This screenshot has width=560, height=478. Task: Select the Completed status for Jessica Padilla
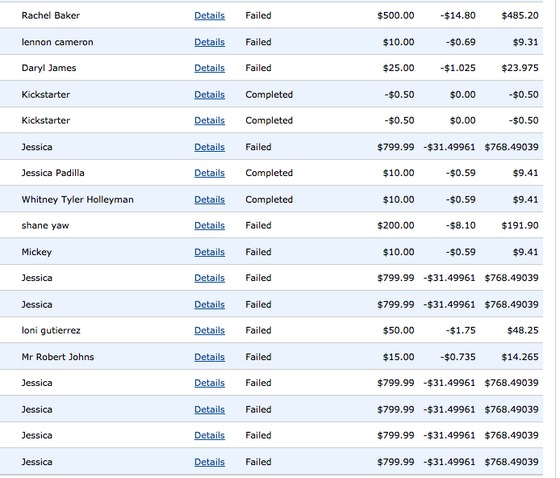tap(269, 173)
